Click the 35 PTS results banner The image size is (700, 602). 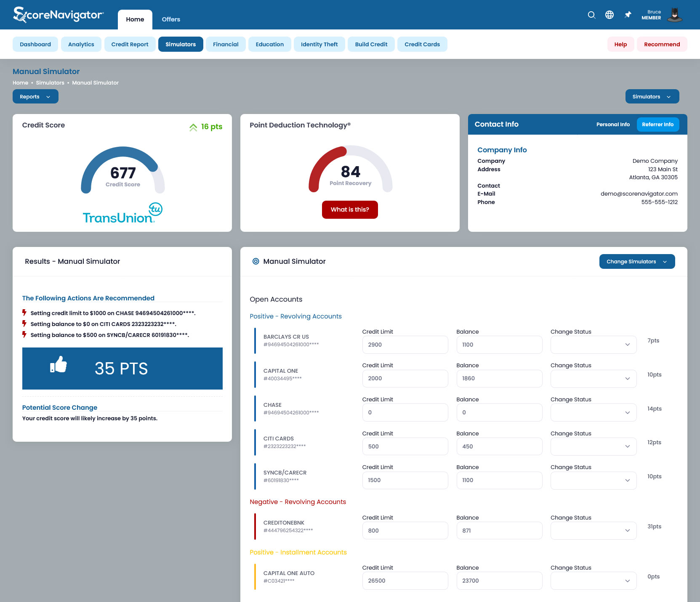point(122,369)
